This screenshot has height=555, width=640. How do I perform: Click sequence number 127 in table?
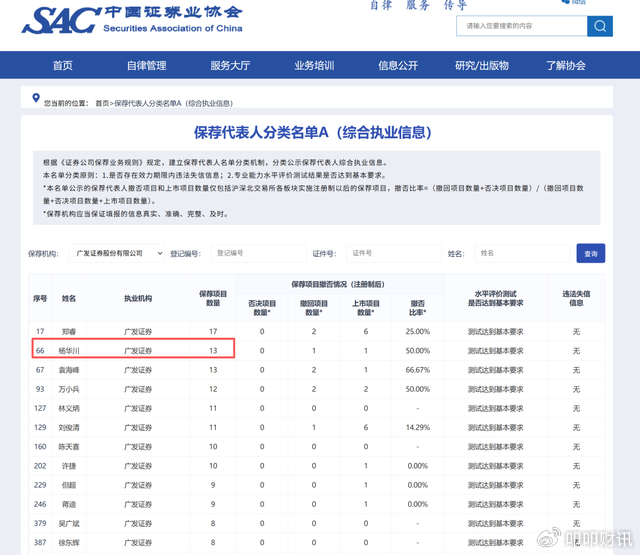tap(40, 408)
